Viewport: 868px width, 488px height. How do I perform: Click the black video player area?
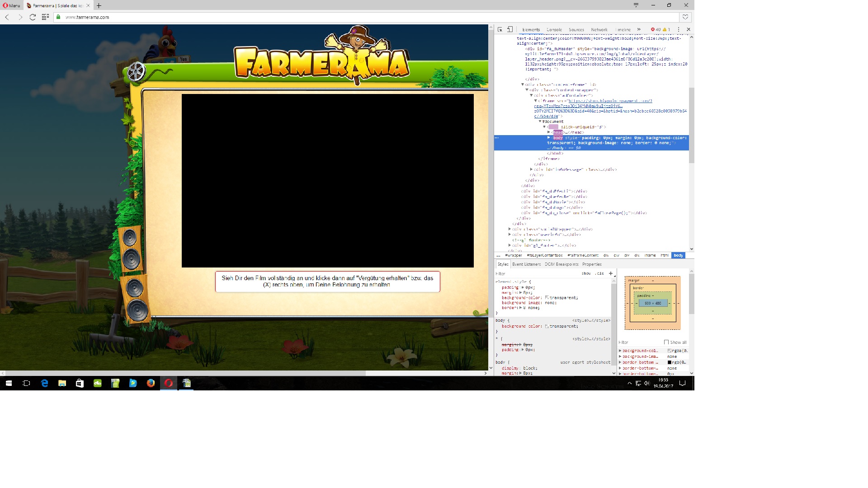click(x=328, y=181)
